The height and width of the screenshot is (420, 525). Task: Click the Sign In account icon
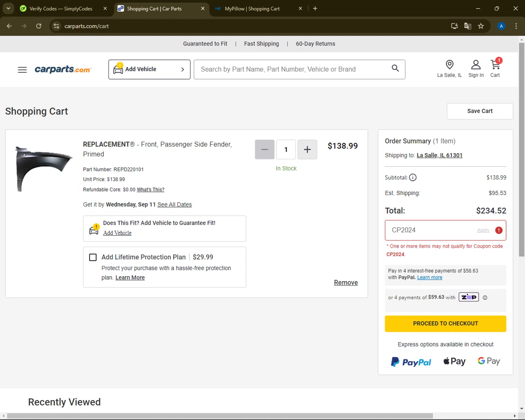coord(476,65)
